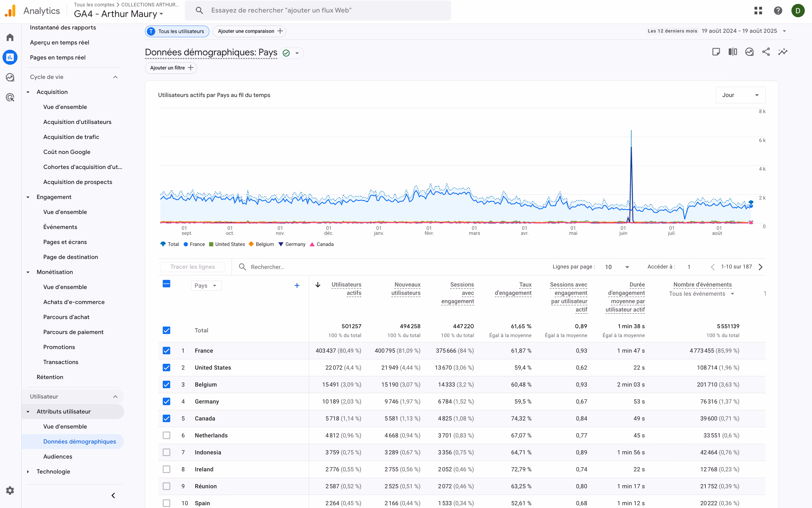
Task: Open the Google apps grid icon
Action: coord(758,10)
